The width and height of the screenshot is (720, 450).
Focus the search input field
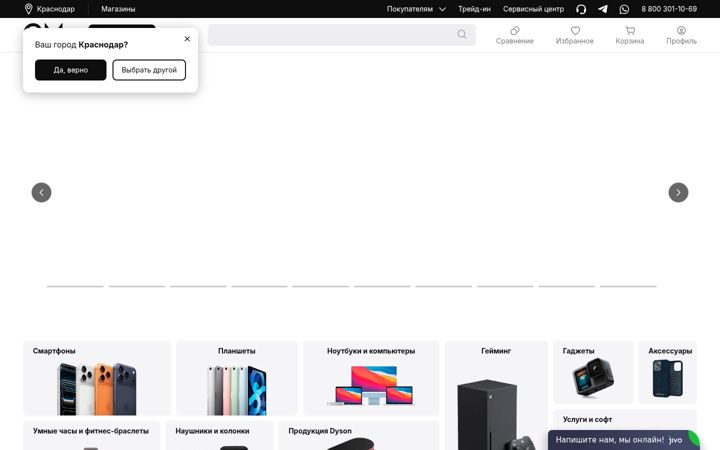tap(342, 34)
